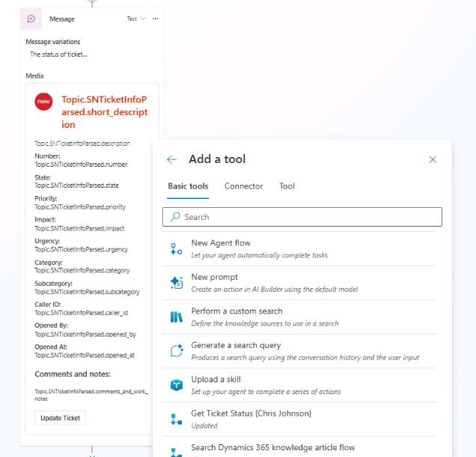This screenshot has height=457, width=476.
Task: Select Search Dynamics 365 knowledge article flow
Action: [x=272, y=447]
